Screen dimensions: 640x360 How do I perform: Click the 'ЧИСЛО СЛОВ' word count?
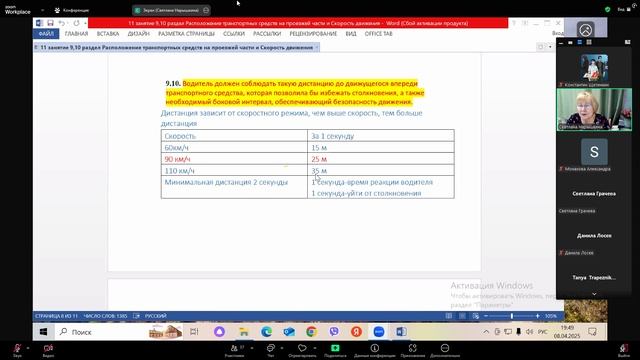pyautogui.click(x=105, y=316)
